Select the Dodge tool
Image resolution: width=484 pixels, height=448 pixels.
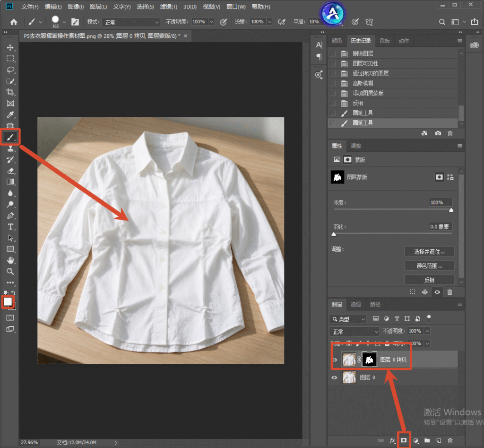(x=10, y=204)
